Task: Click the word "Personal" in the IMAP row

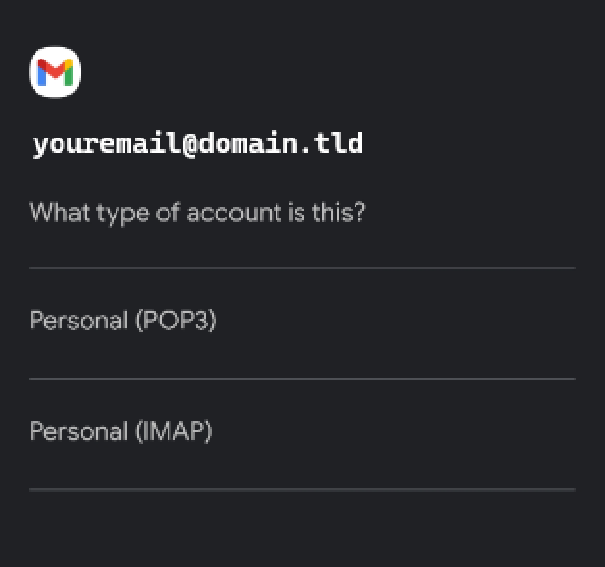Action: coord(78,432)
